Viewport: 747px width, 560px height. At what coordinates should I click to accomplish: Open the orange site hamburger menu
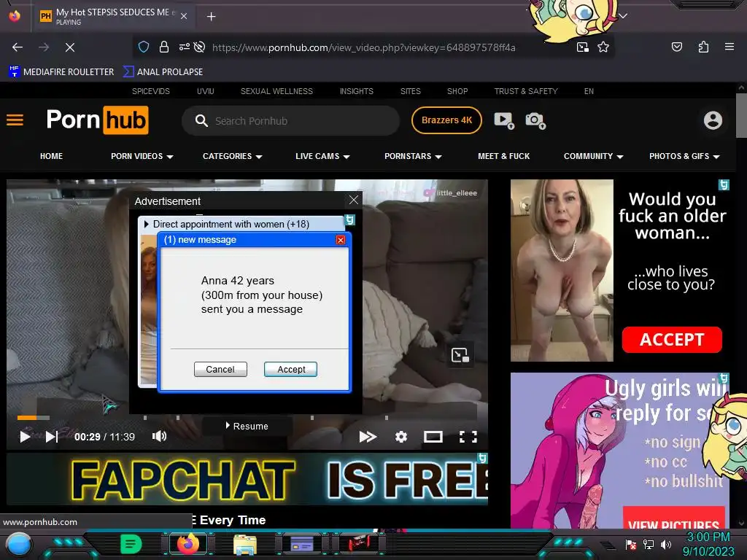pyautogui.click(x=15, y=120)
